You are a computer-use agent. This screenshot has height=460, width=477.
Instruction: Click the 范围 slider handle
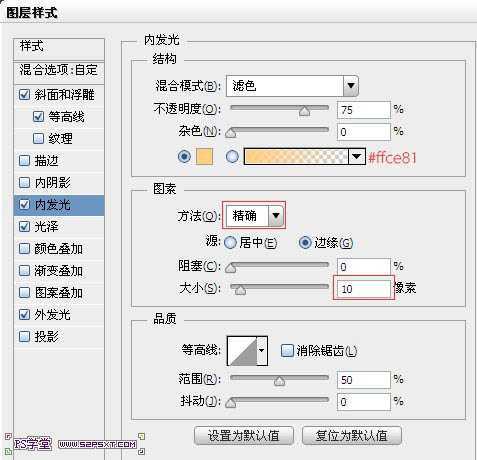coord(279,381)
